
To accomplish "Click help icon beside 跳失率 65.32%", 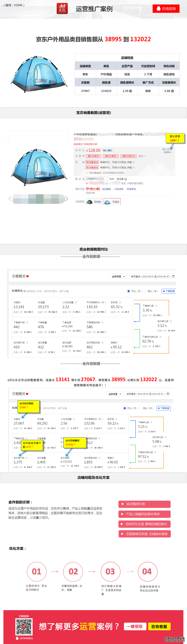I will click(120, 303).
